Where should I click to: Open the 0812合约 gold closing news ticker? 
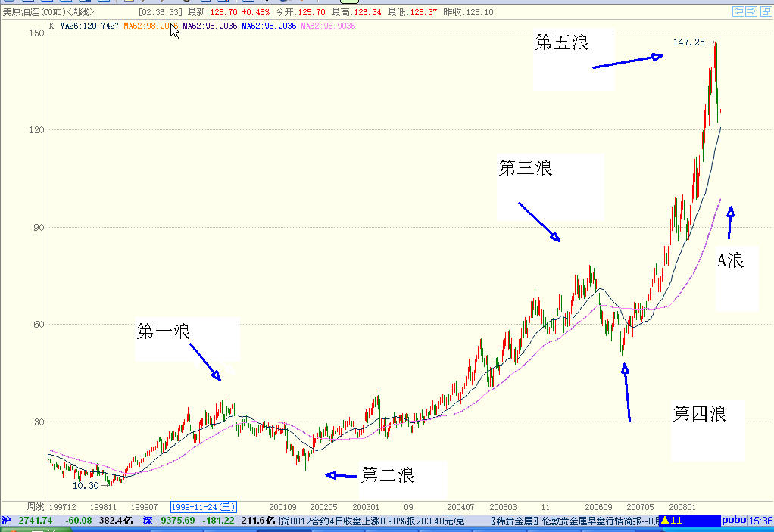pyautogui.click(x=373, y=521)
